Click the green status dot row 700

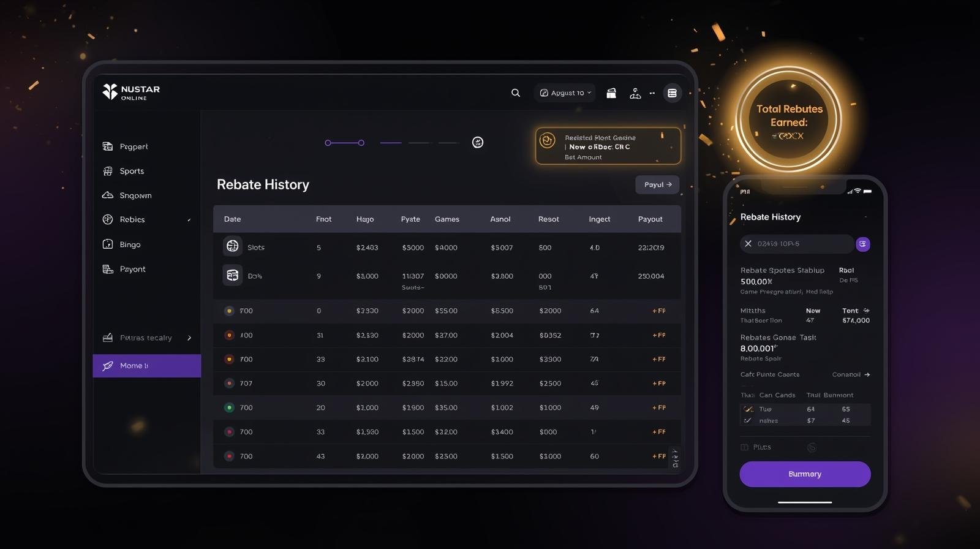pos(229,407)
